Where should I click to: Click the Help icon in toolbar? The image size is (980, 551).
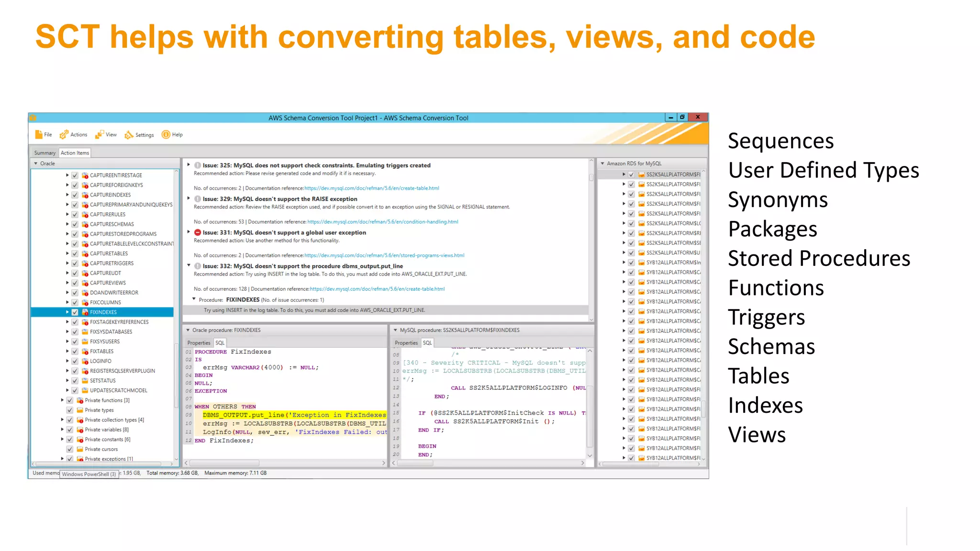pyautogui.click(x=166, y=135)
